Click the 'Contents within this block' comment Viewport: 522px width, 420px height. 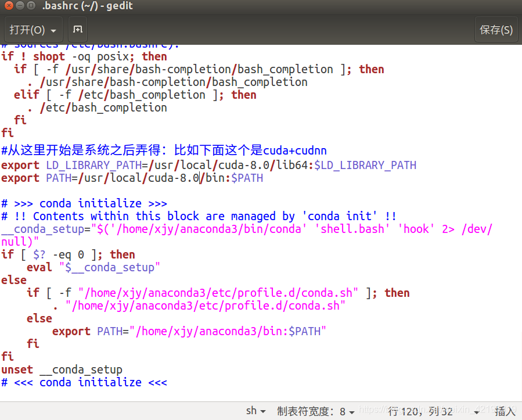click(x=199, y=216)
